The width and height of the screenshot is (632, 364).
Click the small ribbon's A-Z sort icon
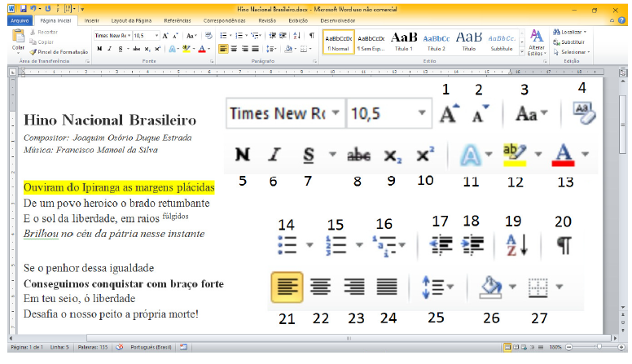point(297,36)
